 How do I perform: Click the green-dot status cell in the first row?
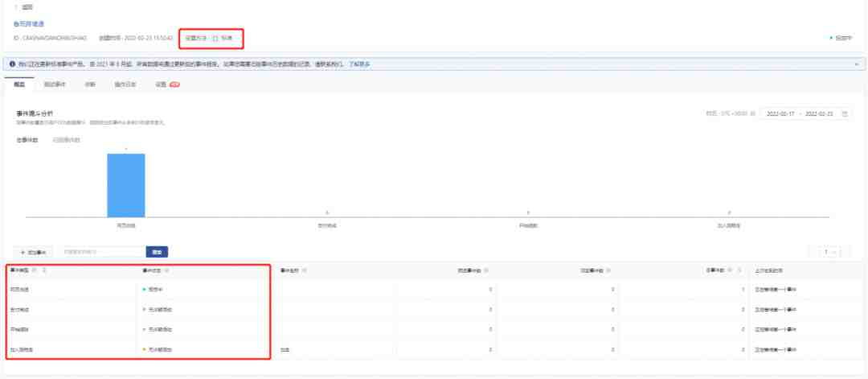pos(154,289)
